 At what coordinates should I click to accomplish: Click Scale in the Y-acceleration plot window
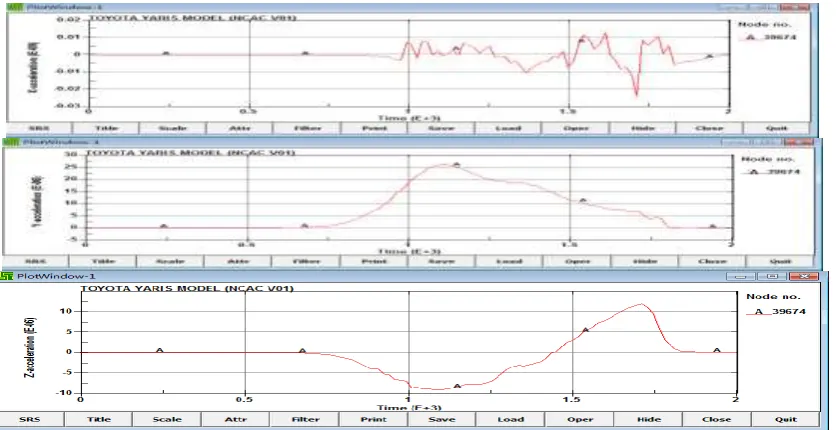pos(170,261)
